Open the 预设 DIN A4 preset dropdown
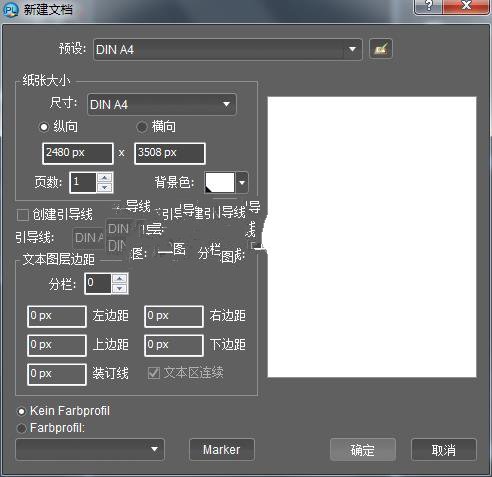This screenshot has height=477, width=492. (228, 49)
